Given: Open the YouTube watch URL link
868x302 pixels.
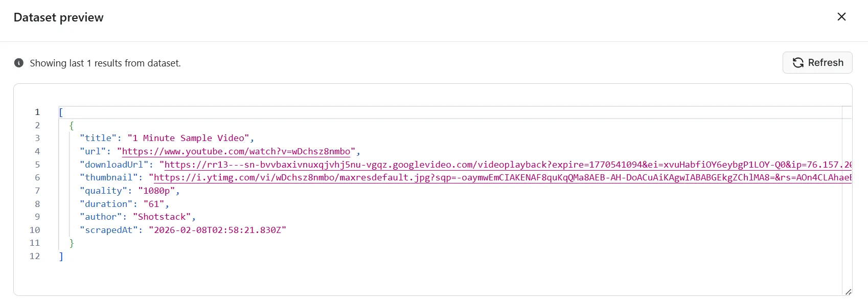Looking at the screenshot, I should (236, 151).
